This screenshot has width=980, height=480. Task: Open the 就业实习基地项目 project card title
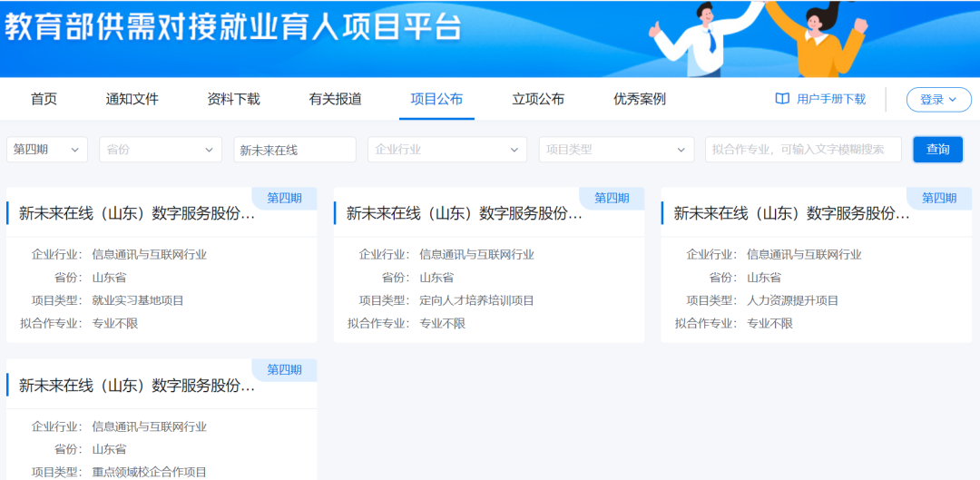pos(137,213)
